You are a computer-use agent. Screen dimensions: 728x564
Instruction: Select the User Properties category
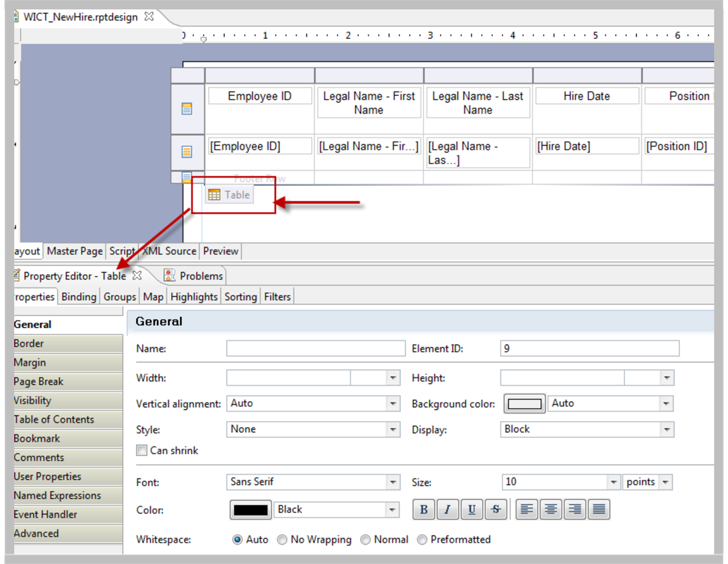[67, 477]
